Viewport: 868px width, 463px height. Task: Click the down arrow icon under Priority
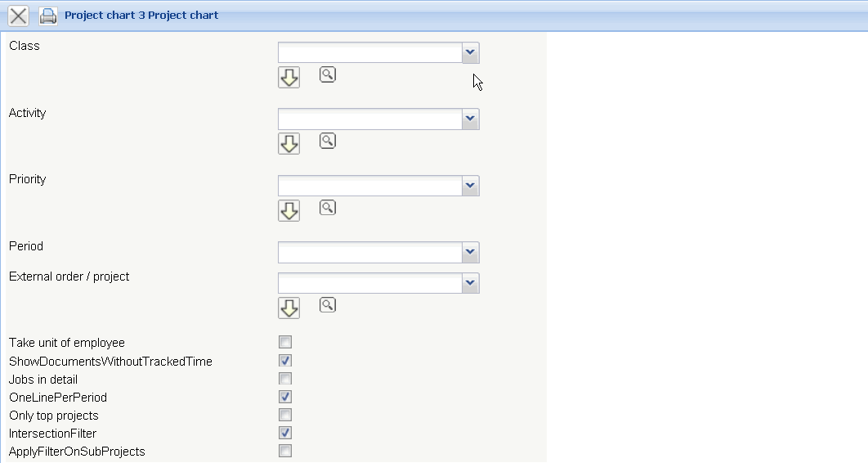[289, 210]
